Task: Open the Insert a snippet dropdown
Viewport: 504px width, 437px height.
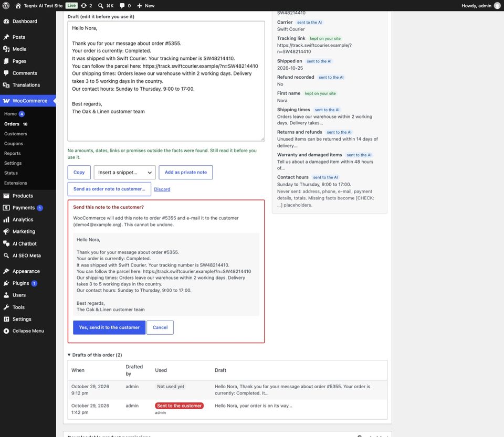Action: pyautogui.click(x=125, y=173)
